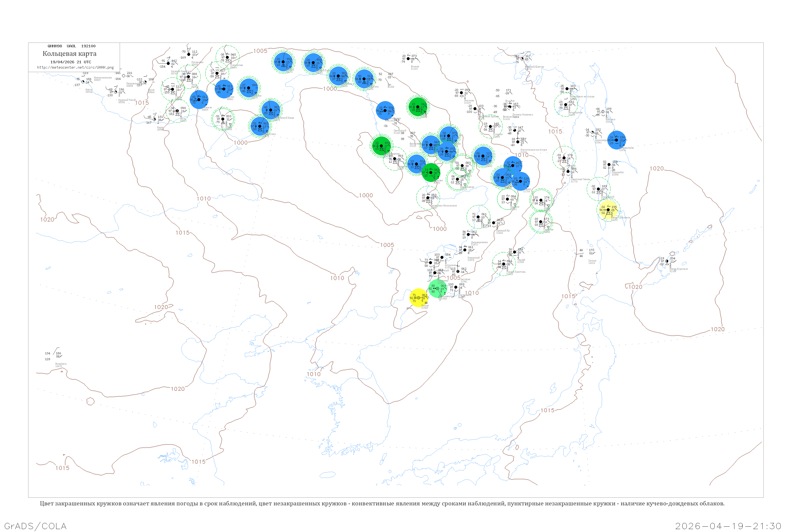Click the Южно-Курильск station marker
This screenshot has width=798, height=532.
667,261
